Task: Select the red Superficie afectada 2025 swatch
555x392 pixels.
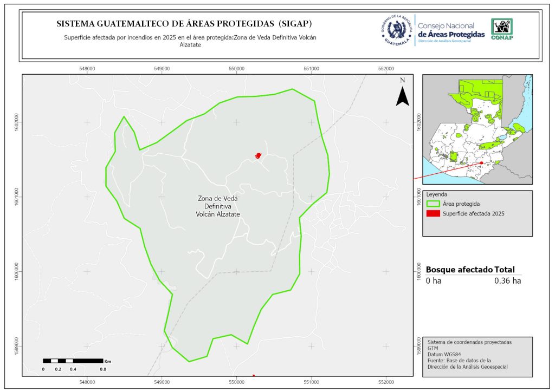Action: [434, 214]
